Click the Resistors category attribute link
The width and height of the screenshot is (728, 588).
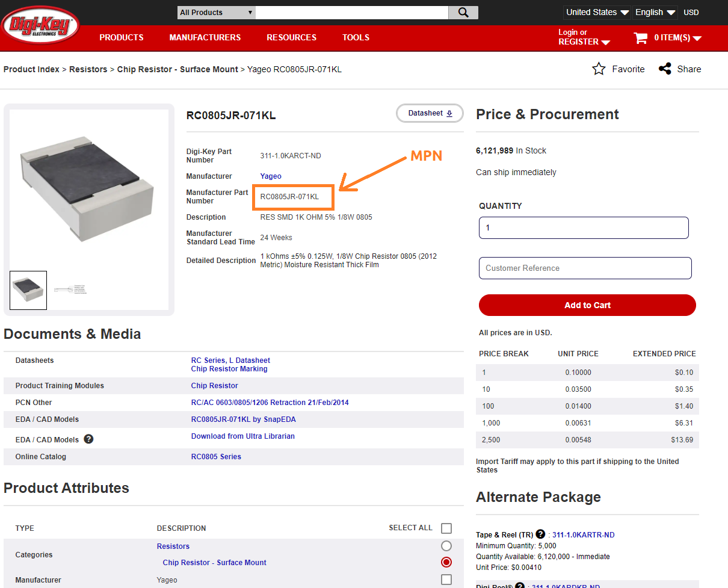[x=173, y=546]
